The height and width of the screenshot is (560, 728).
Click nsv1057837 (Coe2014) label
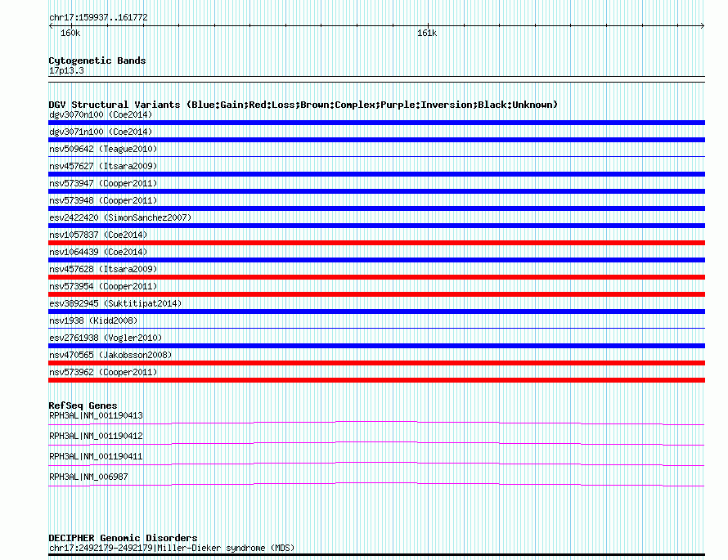pyautogui.click(x=98, y=235)
